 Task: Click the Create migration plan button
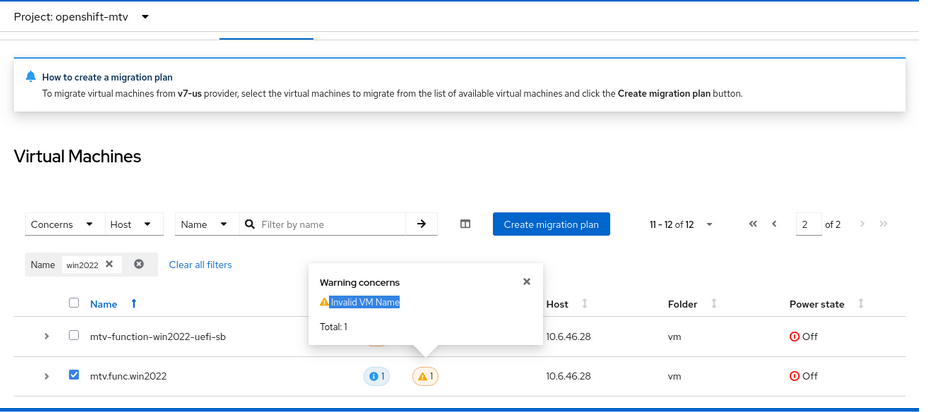click(x=551, y=224)
